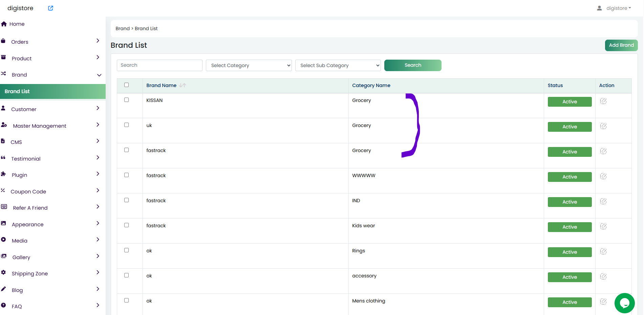The image size is (644, 315).
Task: Open the Appearance menu item
Action: [x=28, y=224]
